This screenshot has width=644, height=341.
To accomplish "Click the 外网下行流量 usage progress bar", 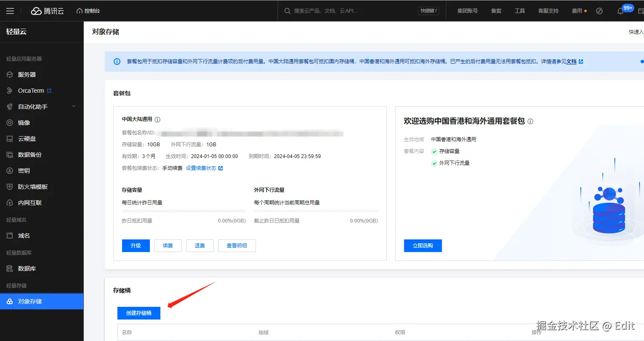I will 316,211.
